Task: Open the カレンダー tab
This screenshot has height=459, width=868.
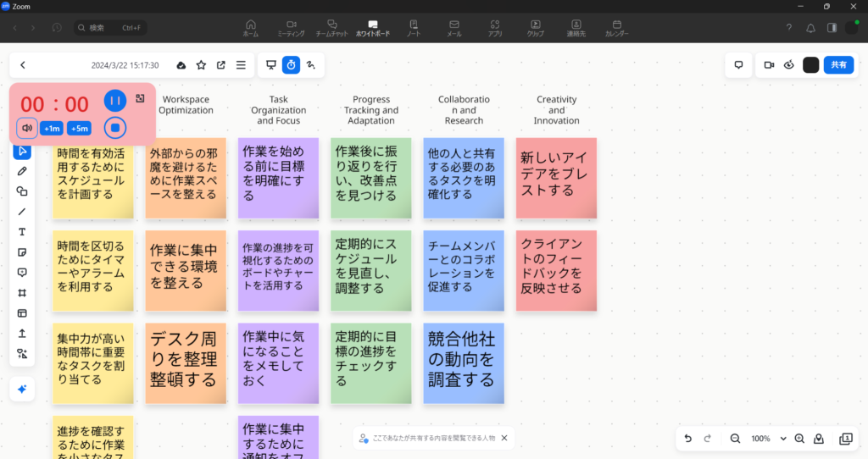Action: pyautogui.click(x=616, y=28)
